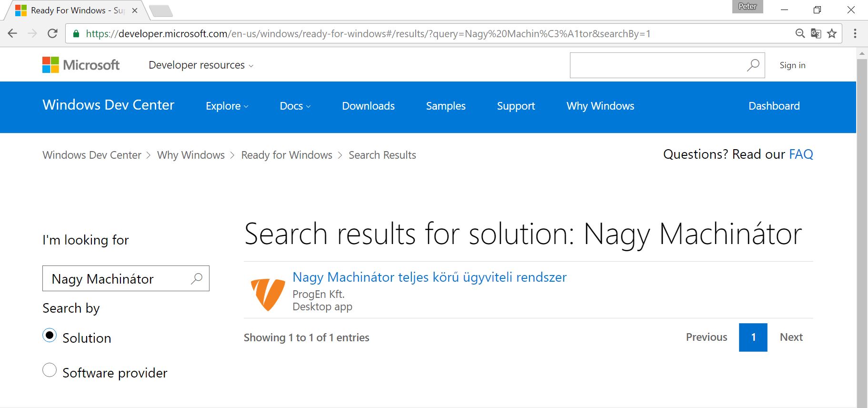The width and height of the screenshot is (868, 408).
Task: Go to the Dashboard menu item
Action: pos(774,106)
